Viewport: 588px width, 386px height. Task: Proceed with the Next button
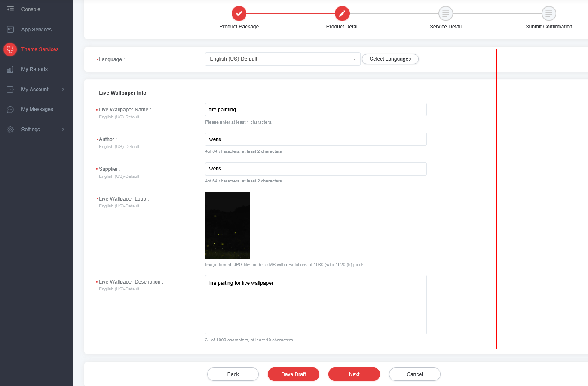354,374
